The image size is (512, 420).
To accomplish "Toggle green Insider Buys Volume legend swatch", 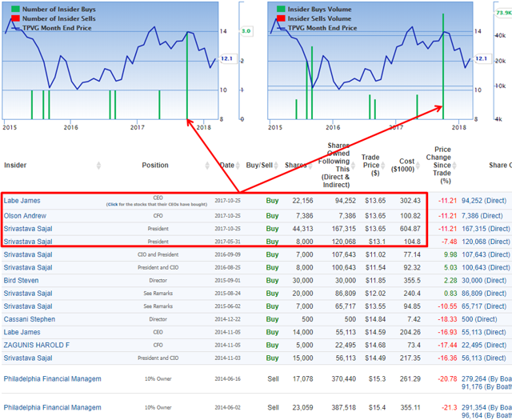I will coord(281,9).
